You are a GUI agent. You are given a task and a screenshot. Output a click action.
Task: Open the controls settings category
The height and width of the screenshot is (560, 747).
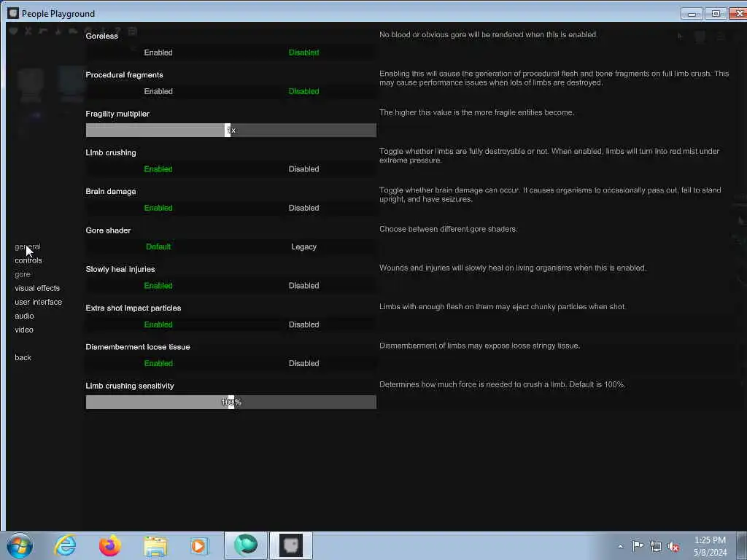point(28,260)
